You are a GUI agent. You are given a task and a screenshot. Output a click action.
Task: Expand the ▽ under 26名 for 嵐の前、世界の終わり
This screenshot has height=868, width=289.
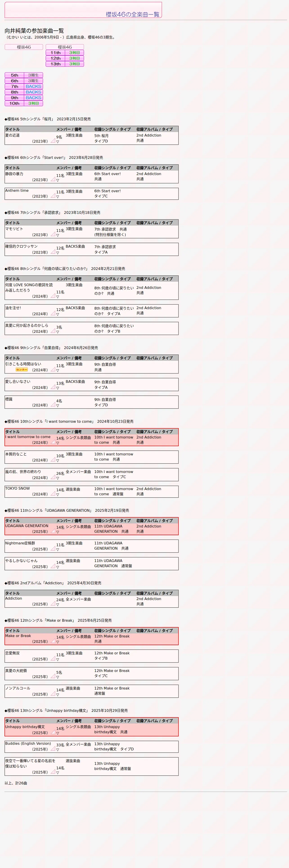[58, 478]
